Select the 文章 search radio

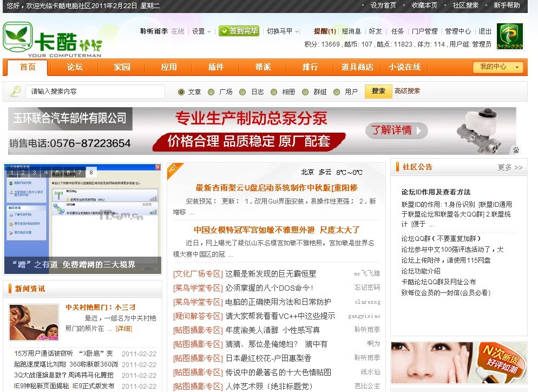181,92
